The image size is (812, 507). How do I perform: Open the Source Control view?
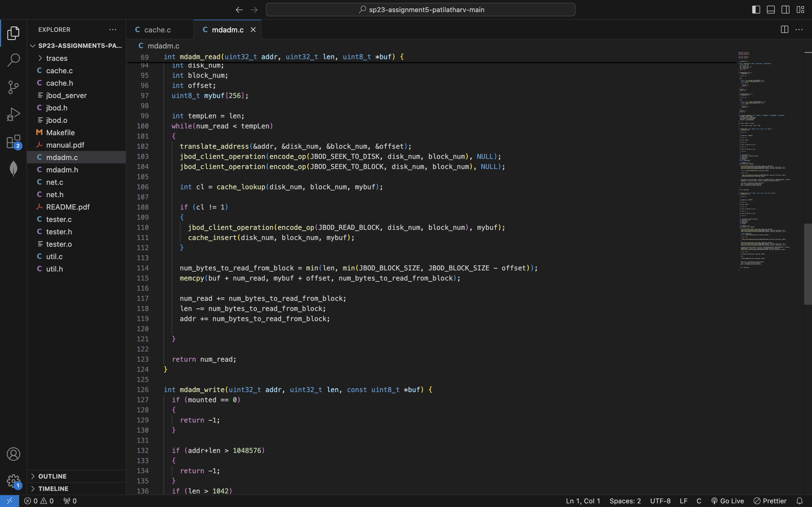[x=14, y=87]
